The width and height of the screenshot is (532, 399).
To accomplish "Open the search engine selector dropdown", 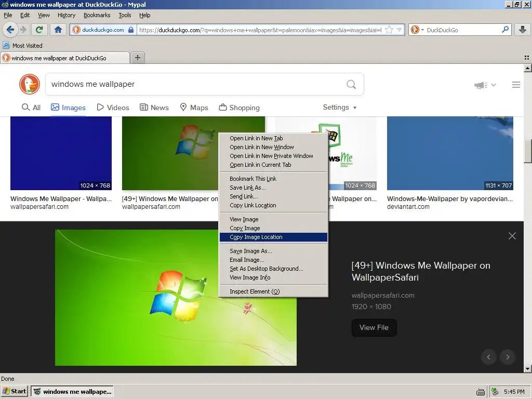I will point(417,30).
